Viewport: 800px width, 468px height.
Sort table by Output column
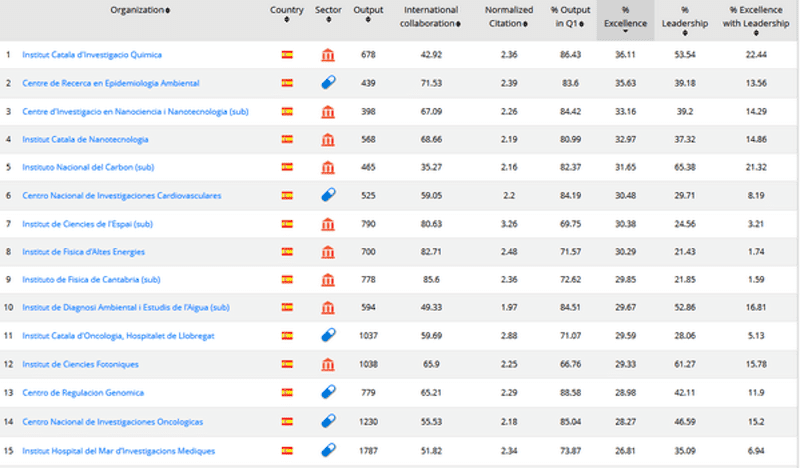point(368,14)
